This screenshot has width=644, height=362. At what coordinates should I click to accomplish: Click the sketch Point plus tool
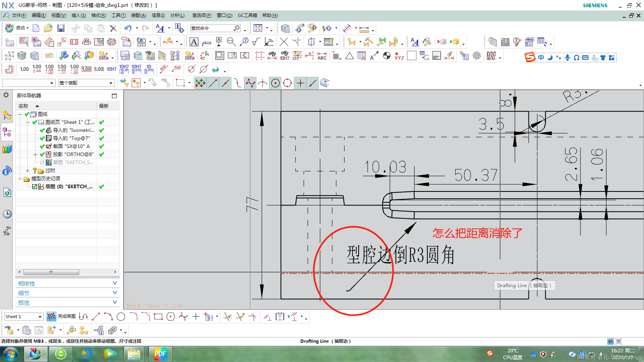pyautogui.click(x=196, y=317)
